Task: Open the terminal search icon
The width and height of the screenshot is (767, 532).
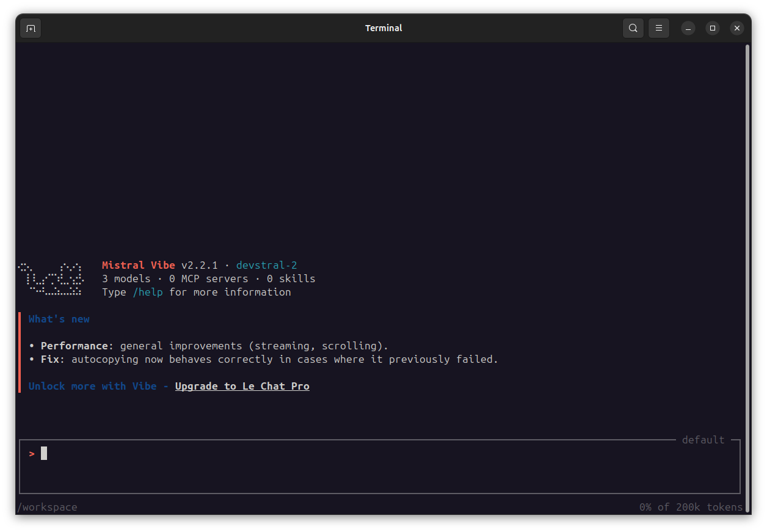Action: point(633,27)
